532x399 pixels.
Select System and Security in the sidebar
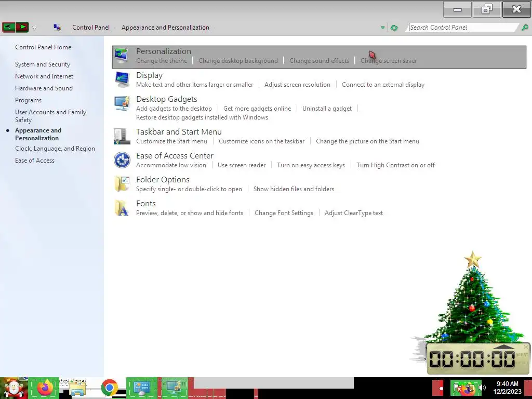43,64
